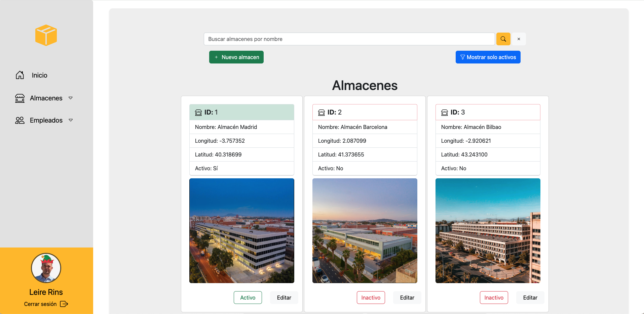
Task: Clear the search with the × button
Action: tap(519, 39)
